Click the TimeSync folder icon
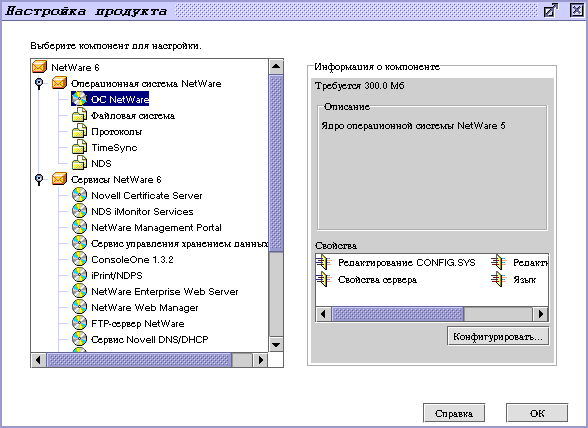 tap(79, 147)
